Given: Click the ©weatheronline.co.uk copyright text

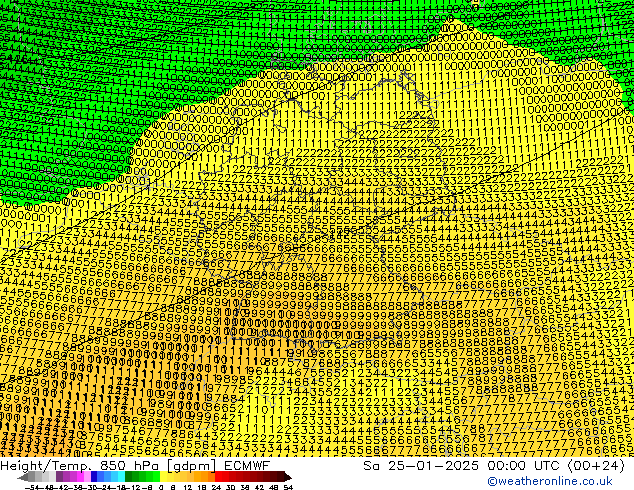Looking at the screenshot, I should (550, 481).
